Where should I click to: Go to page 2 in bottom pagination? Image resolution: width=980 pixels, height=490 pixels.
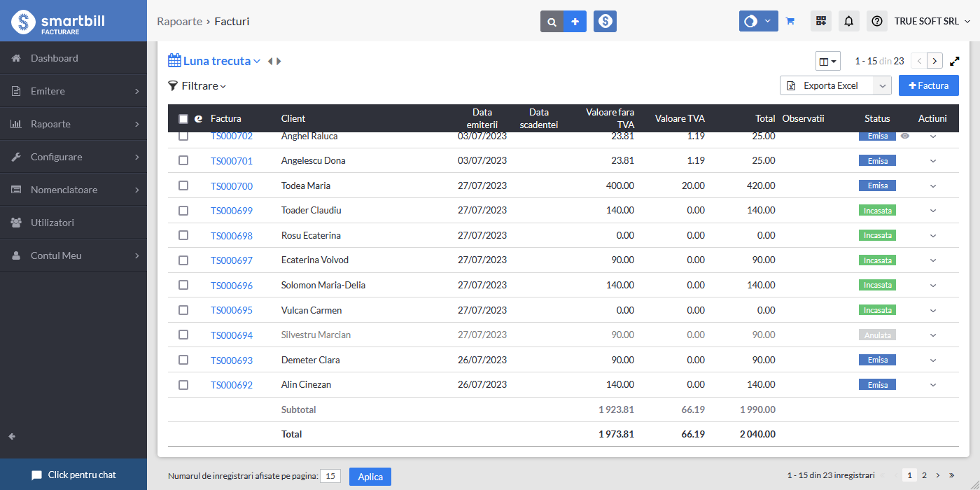coord(924,475)
